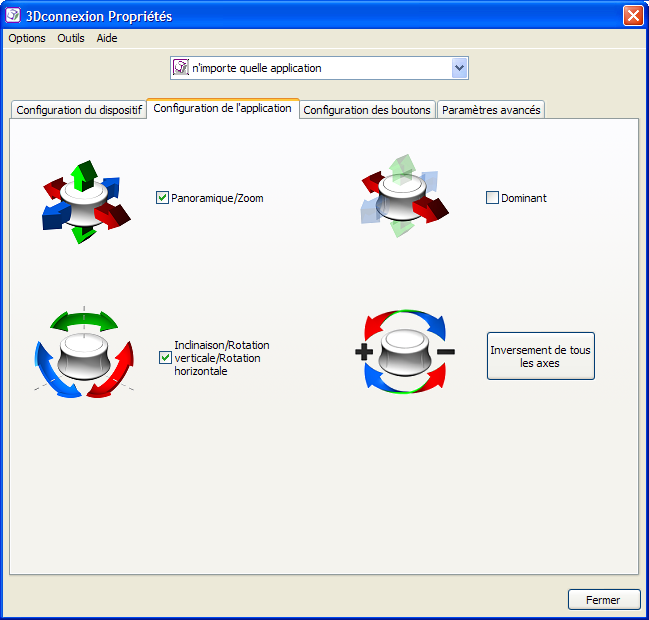
Task: Click the faded Dominant axis device icon
Action: click(403, 197)
